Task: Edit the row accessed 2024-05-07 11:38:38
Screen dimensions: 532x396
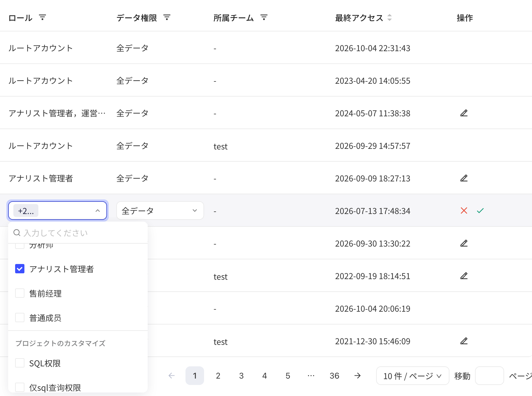Action: pyautogui.click(x=464, y=113)
